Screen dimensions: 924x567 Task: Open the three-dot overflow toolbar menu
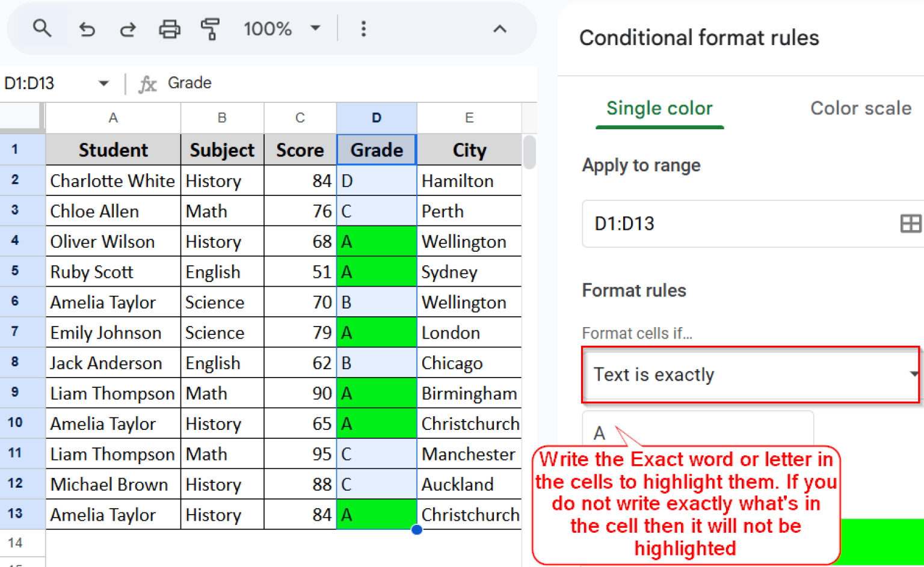pyautogui.click(x=363, y=28)
